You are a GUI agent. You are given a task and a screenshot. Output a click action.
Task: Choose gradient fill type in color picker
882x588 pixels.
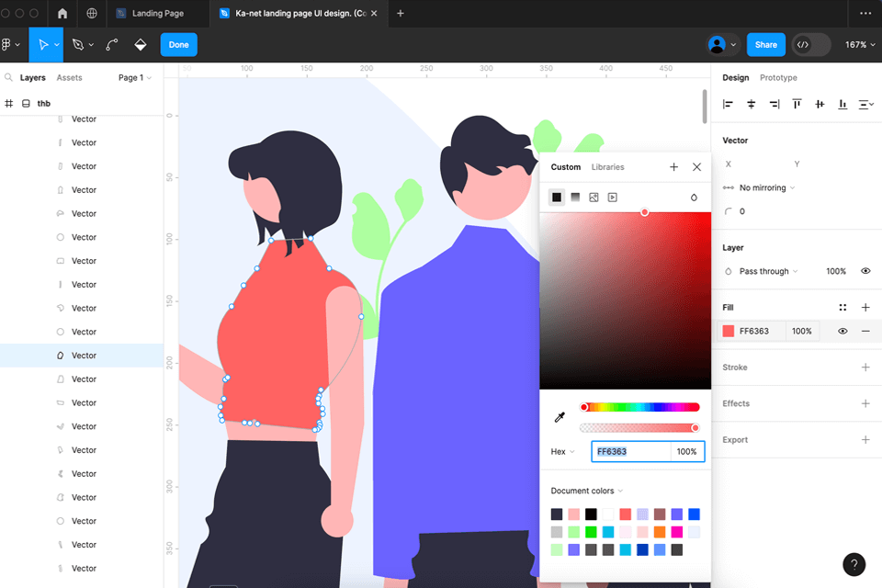point(575,197)
